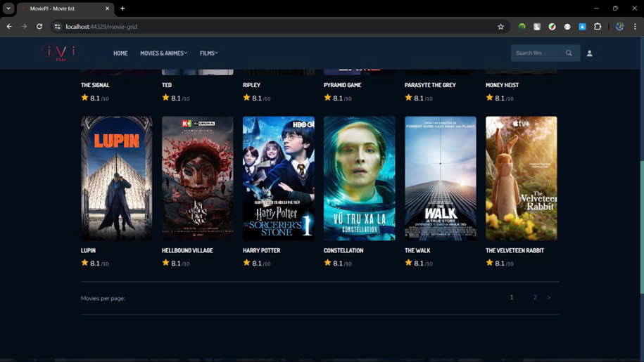Viewport: 644px width, 362px height.
Task: Open a new browser tab
Action: click(122, 8)
